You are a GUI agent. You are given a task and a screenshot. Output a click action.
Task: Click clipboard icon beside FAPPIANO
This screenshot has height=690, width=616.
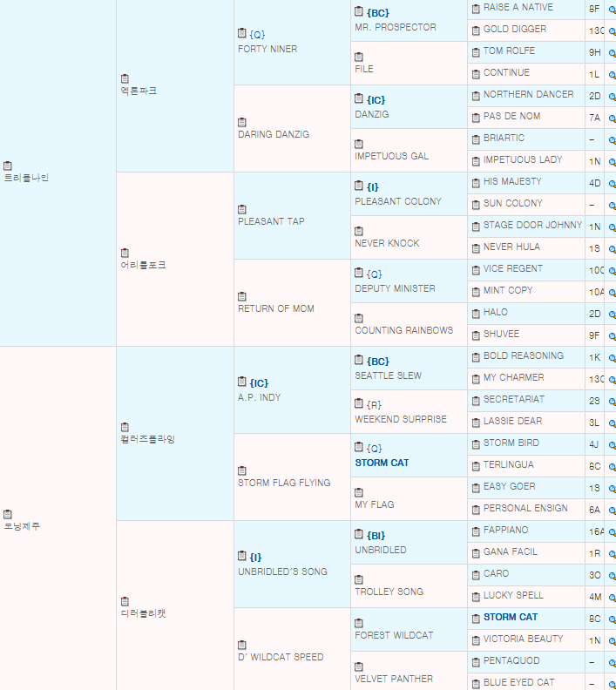[476, 531]
